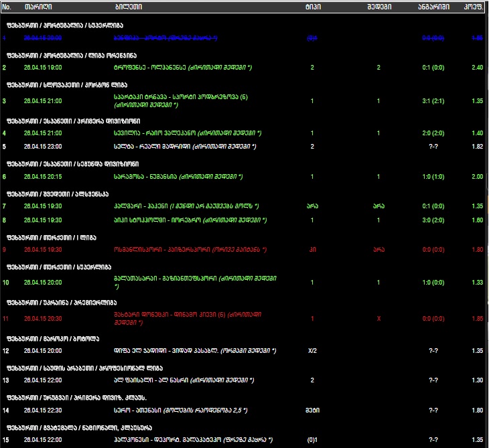
Task: Click the 1.30 coefficient in row 13
Action: point(477,380)
